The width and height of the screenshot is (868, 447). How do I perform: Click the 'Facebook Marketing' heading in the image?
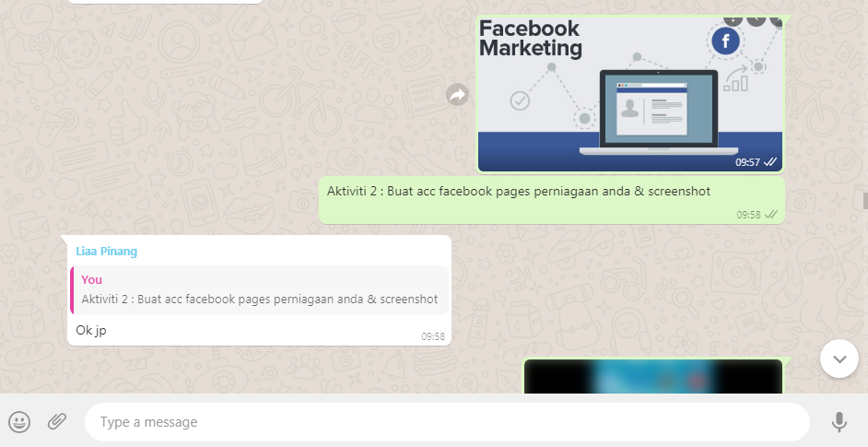pos(530,38)
